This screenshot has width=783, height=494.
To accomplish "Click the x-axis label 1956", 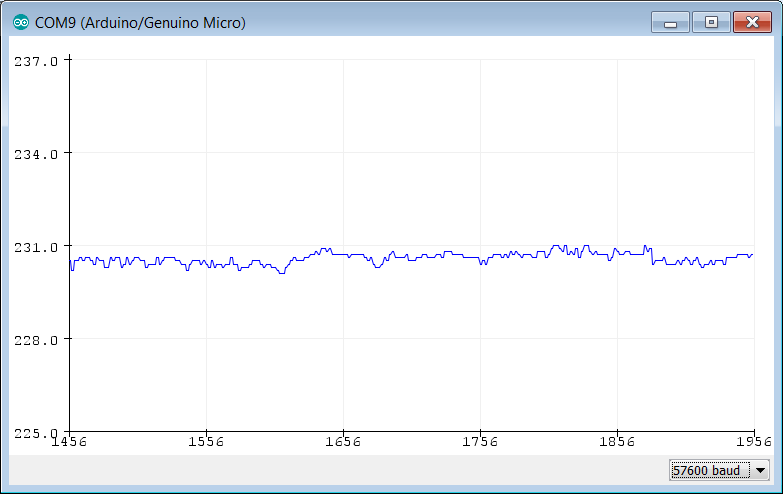I will tap(754, 442).
